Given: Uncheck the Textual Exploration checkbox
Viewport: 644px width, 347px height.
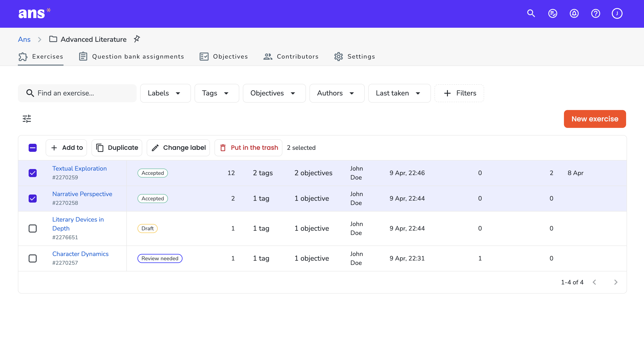Looking at the screenshot, I should pos(32,173).
